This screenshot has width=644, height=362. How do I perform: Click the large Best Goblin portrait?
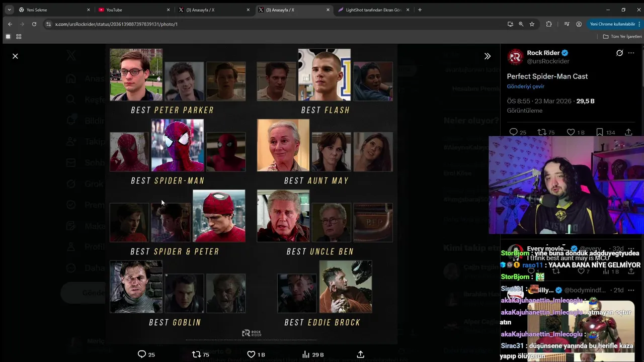(136, 287)
